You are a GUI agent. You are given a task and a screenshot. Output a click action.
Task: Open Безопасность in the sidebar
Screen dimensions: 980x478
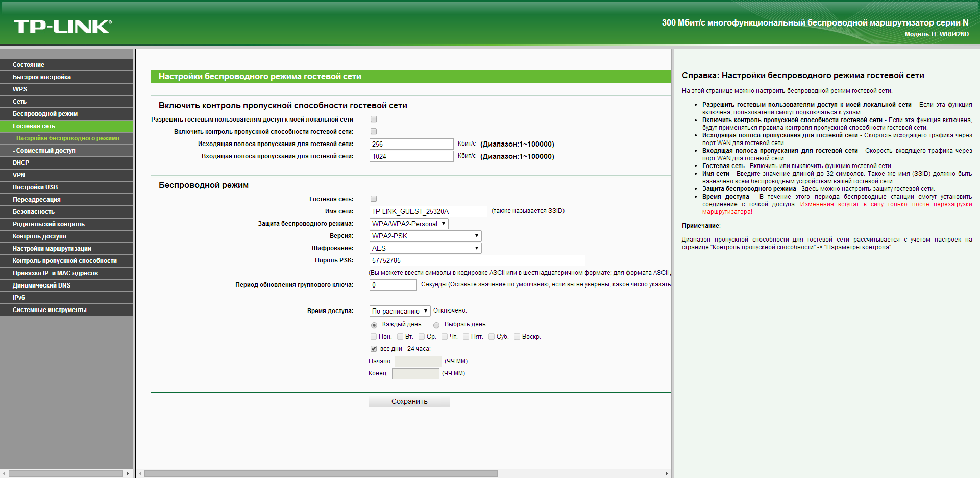(66, 212)
